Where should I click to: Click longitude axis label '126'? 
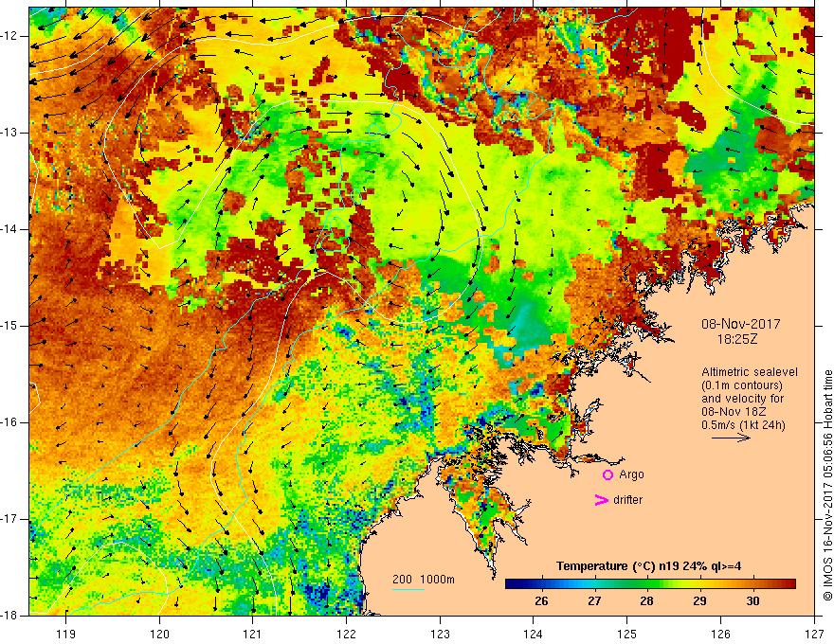tap(720, 635)
